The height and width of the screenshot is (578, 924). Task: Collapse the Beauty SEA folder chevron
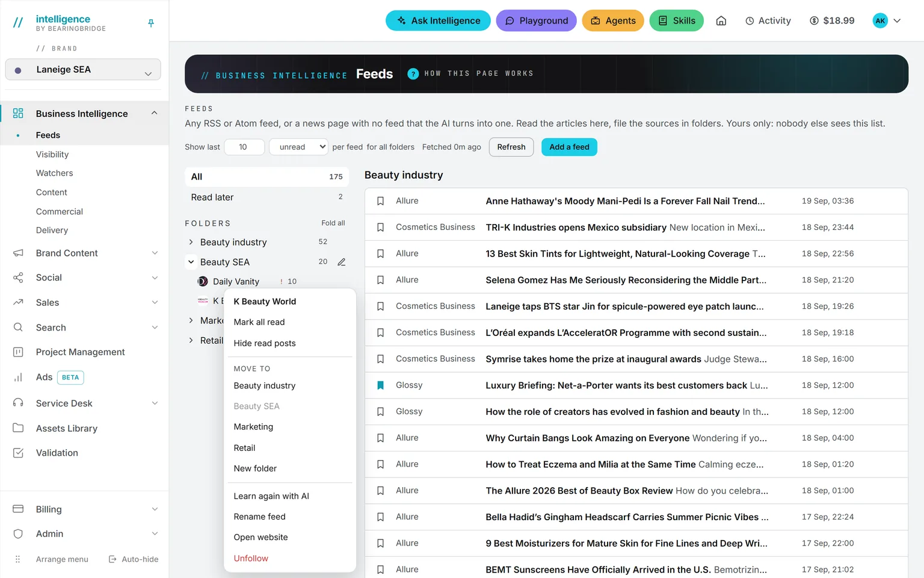coord(191,262)
